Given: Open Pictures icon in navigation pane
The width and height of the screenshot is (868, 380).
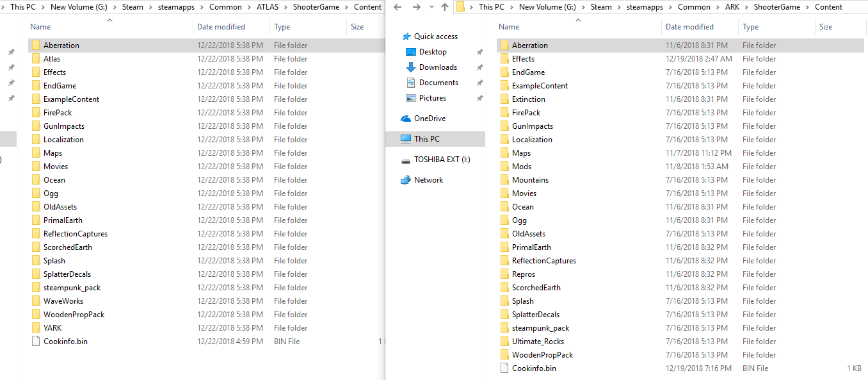Looking at the screenshot, I should [x=411, y=98].
